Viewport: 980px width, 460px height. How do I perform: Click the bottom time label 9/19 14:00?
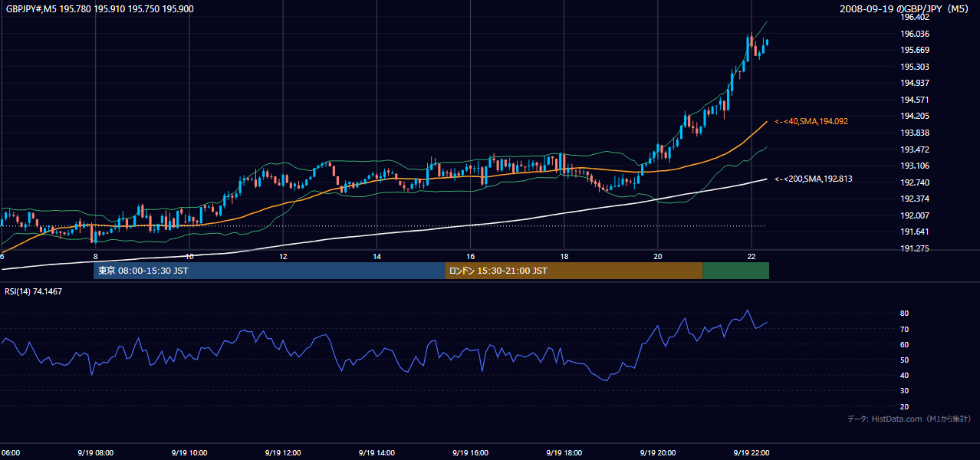tap(377, 452)
